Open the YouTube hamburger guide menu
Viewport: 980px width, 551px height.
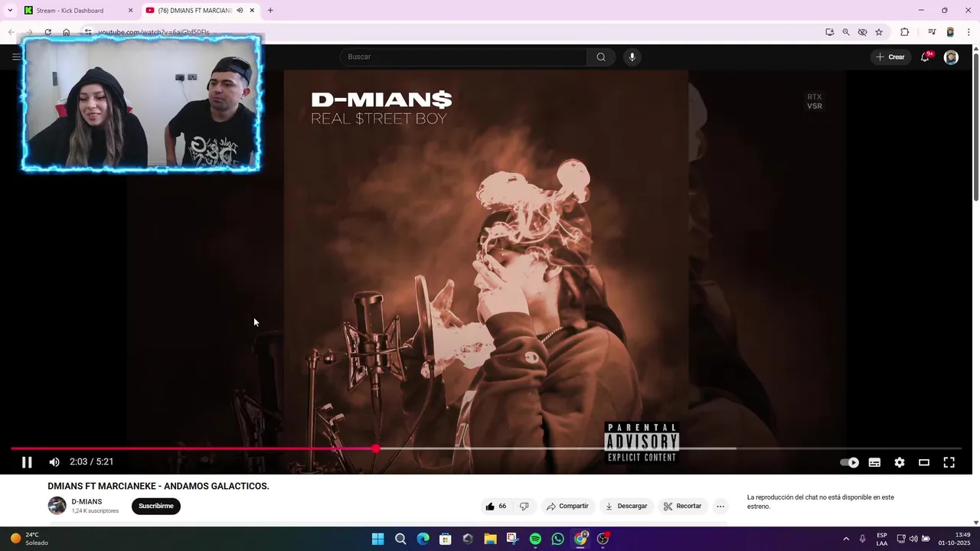[16, 57]
